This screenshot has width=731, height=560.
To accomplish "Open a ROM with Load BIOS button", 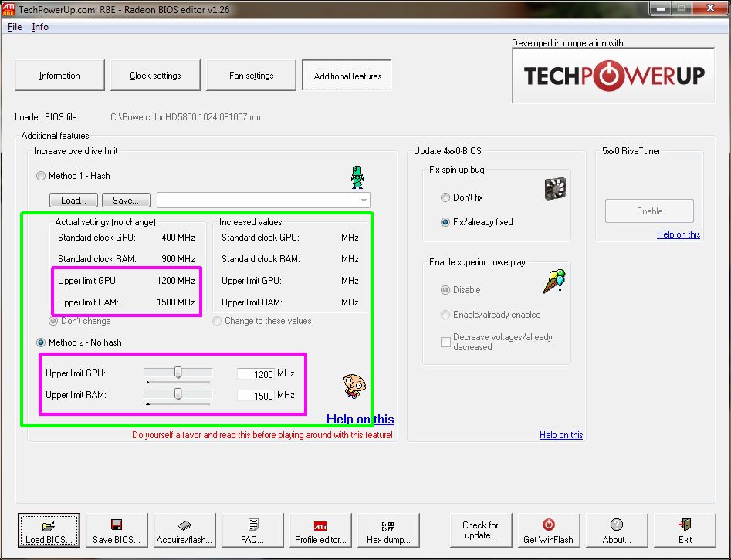I will pyautogui.click(x=49, y=530).
